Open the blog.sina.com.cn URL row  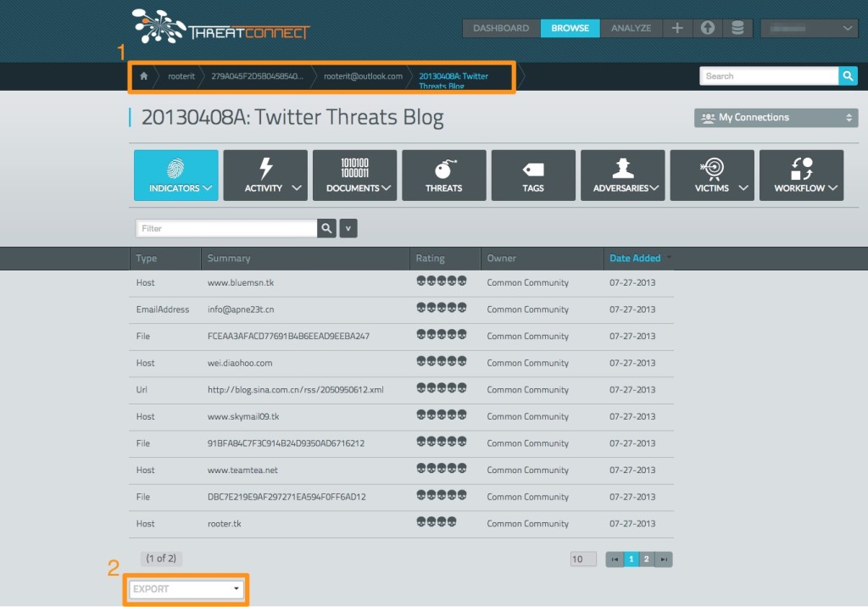(x=401, y=390)
